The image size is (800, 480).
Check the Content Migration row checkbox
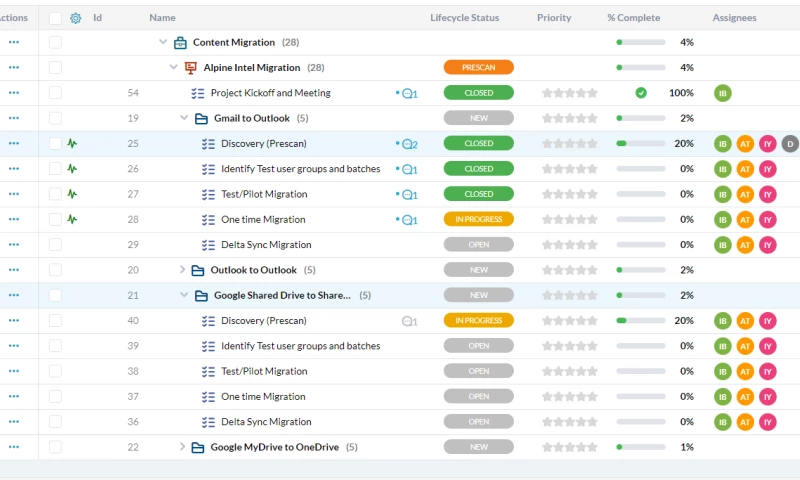pos(55,42)
